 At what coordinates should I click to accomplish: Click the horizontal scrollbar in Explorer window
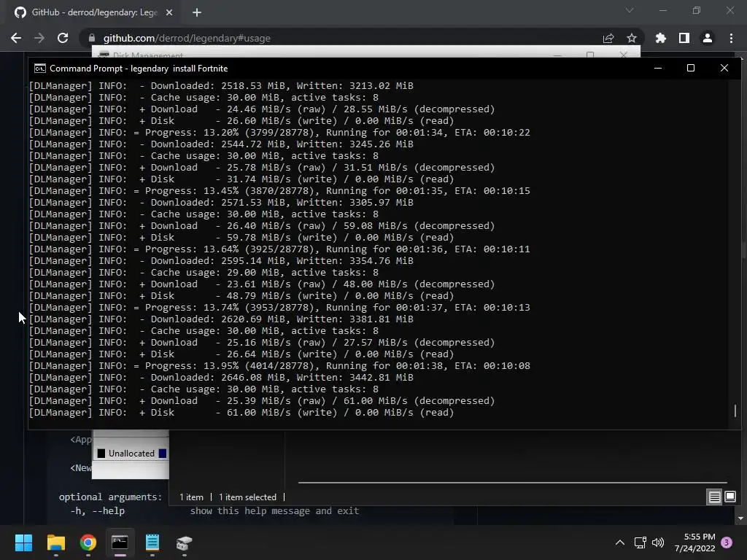click(513, 483)
